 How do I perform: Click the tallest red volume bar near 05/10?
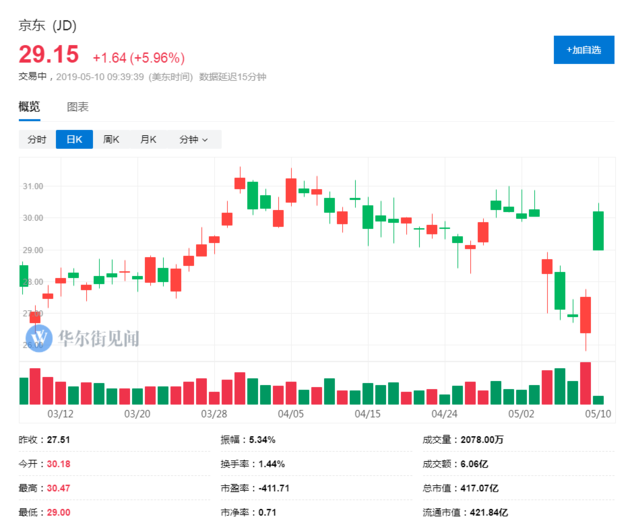click(x=585, y=383)
